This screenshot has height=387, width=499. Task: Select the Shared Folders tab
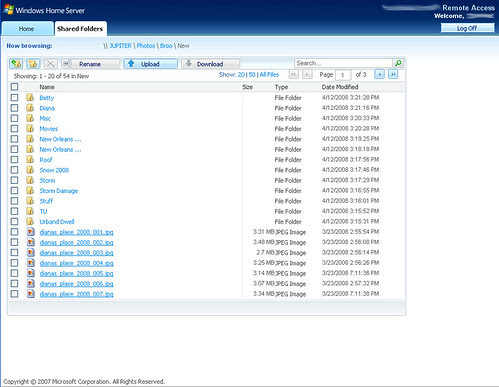click(x=80, y=29)
